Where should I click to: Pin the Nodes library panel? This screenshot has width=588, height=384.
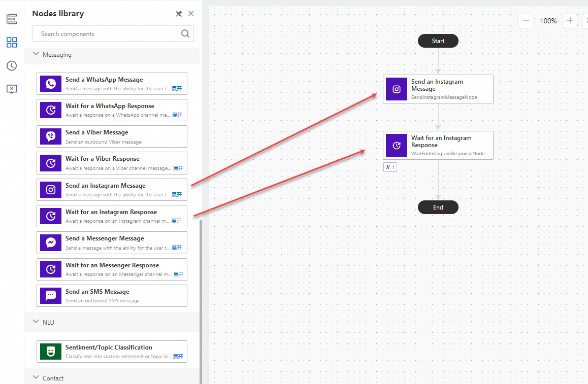pyautogui.click(x=179, y=14)
